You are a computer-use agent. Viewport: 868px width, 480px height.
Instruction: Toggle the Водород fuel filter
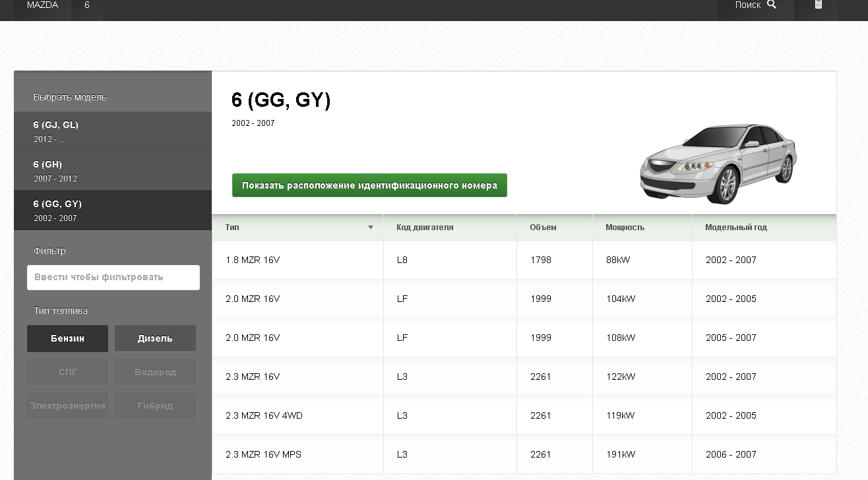[155, 372]
